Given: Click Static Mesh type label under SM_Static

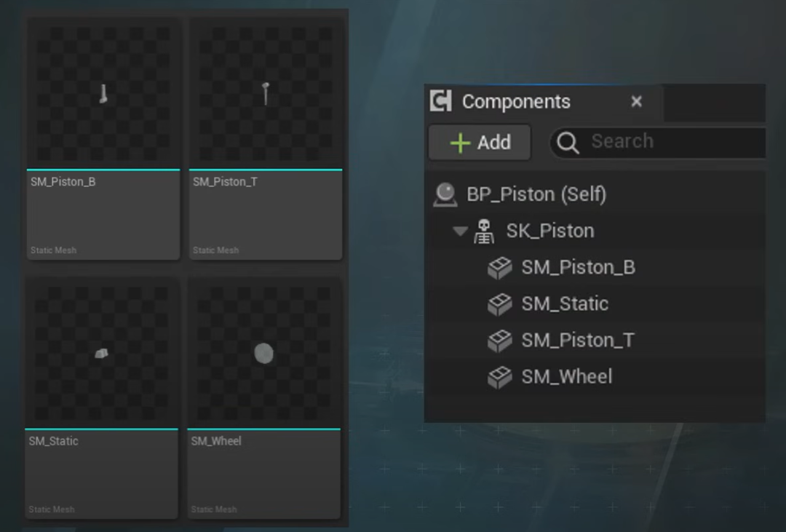Looking at the screenshot, I should [52, 509].
